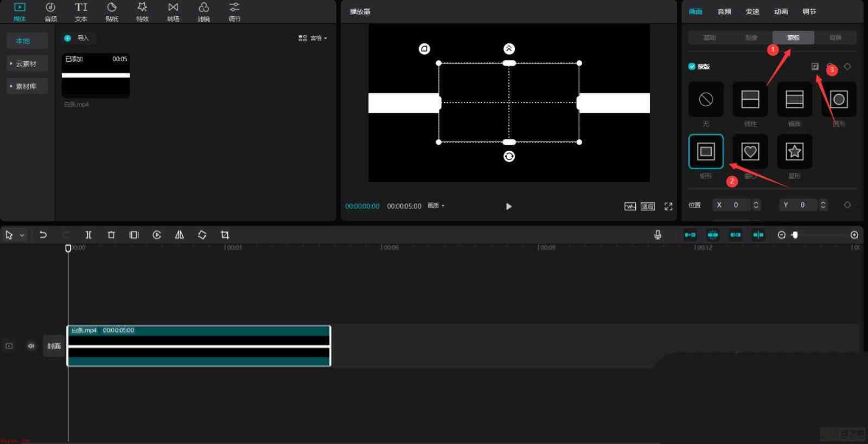Click the mask invert icon

pos(815,66)
